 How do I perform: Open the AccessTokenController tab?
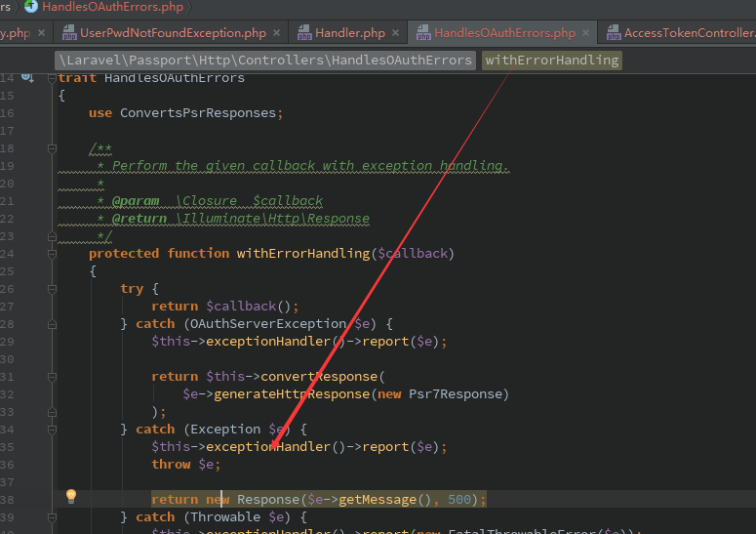[690, 33]
